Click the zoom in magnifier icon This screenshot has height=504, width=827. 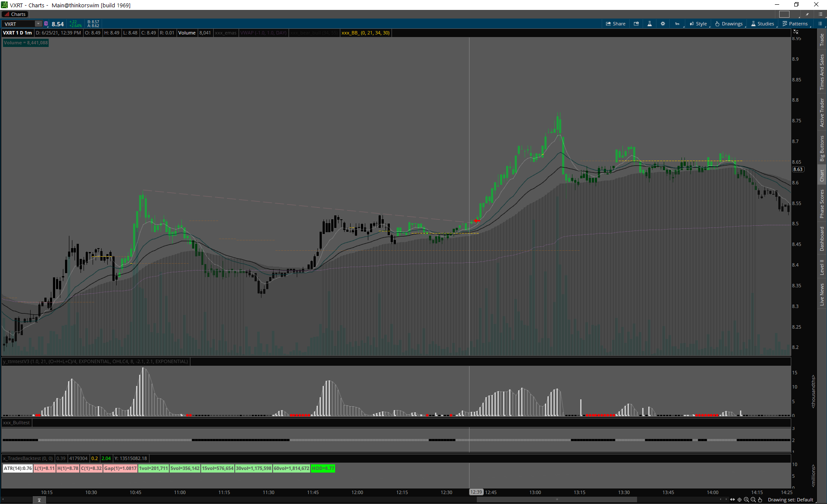pos(746,500)
